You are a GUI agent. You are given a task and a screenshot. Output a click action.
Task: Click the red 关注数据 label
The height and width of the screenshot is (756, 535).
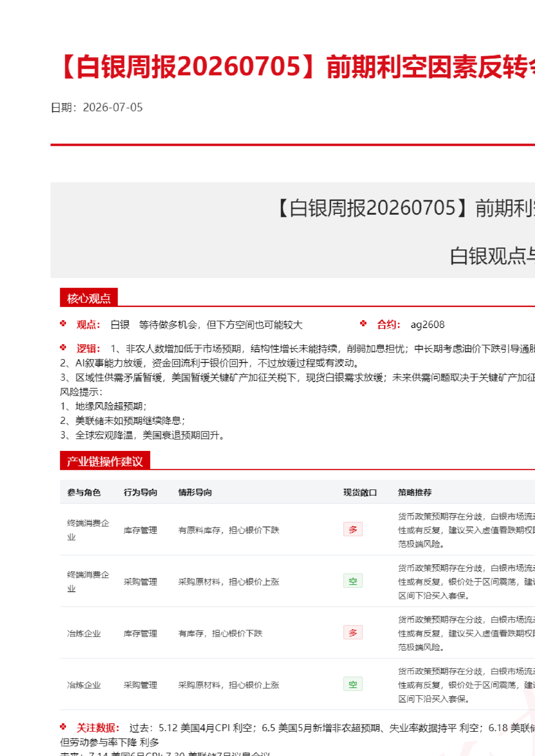[x=98, y=728]
